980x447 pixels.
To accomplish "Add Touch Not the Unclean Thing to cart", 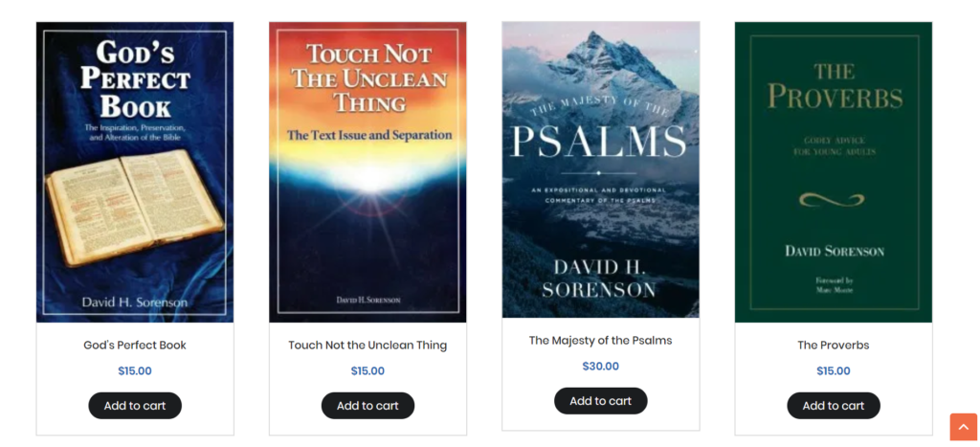I will (367, 406).
